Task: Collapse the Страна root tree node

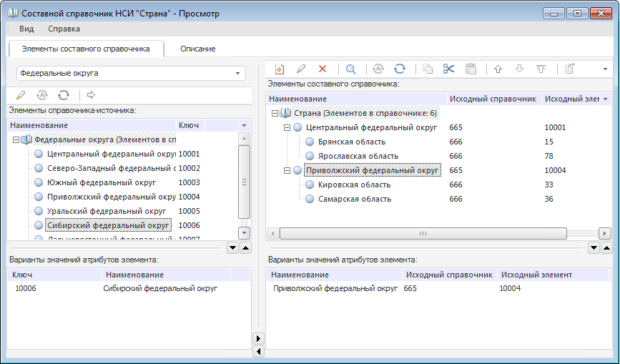Action: pyautogui.click(x=275, y=113)
